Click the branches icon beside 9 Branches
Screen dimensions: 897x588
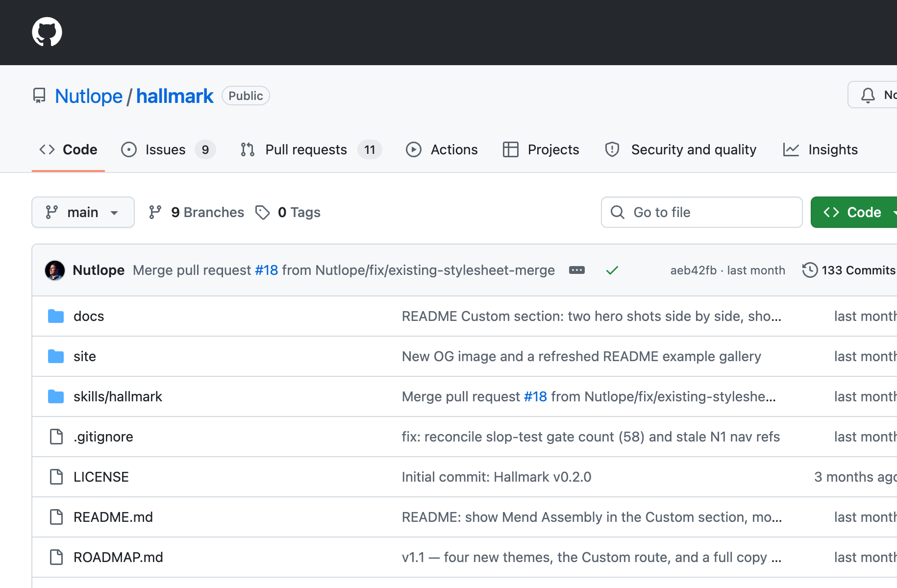[155, 212]
